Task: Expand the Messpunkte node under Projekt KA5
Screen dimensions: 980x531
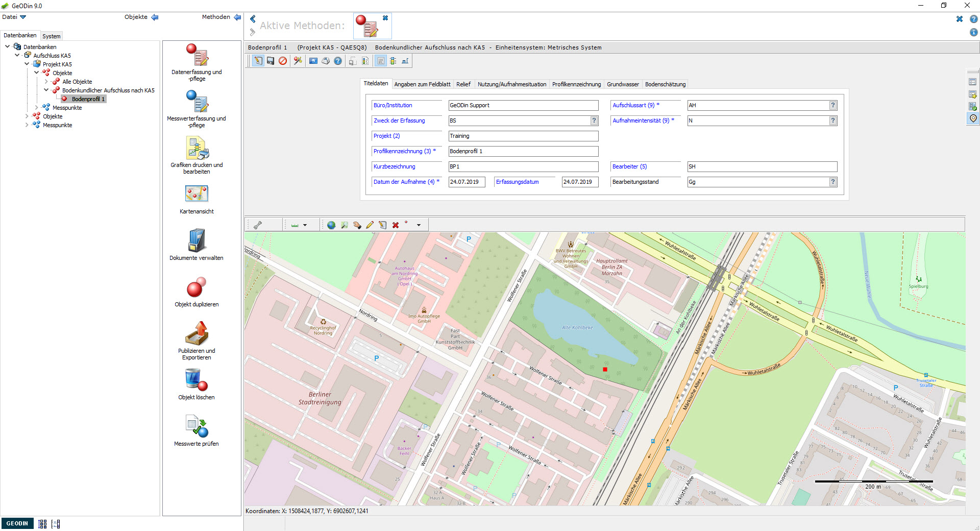Action: (37, 107)
